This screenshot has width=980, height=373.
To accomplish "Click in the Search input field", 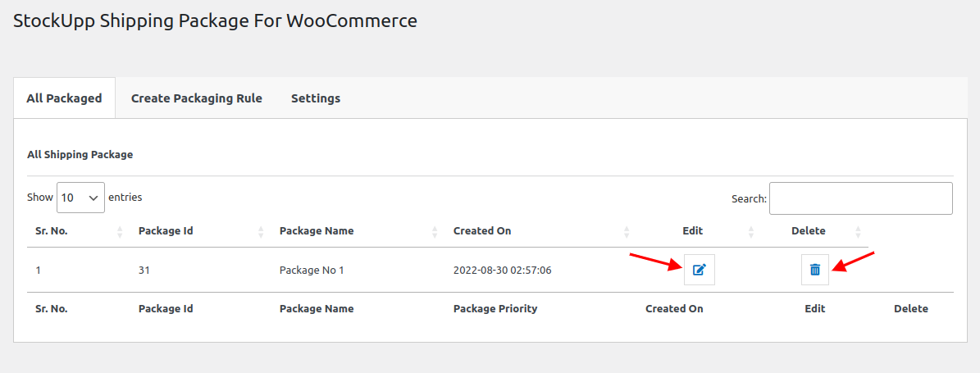I will pos(860,198).
